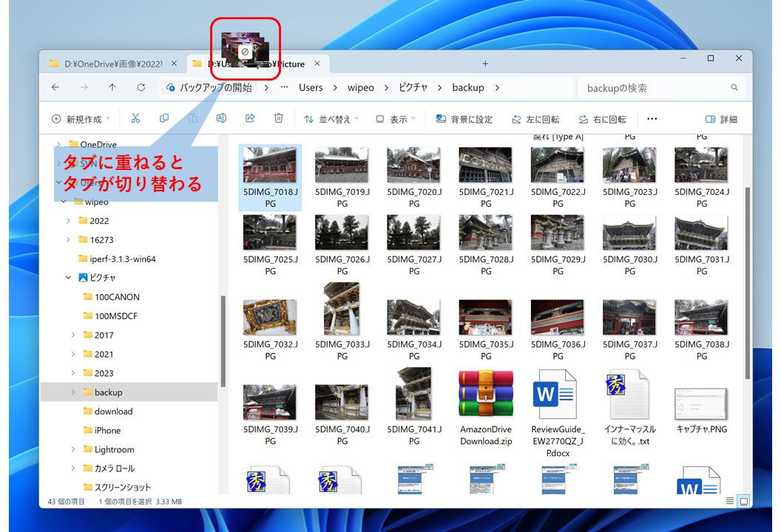The image size is (781, 532).
Task: Select the インナーマッスルに効く。.txt file
Action: point(629,408)
